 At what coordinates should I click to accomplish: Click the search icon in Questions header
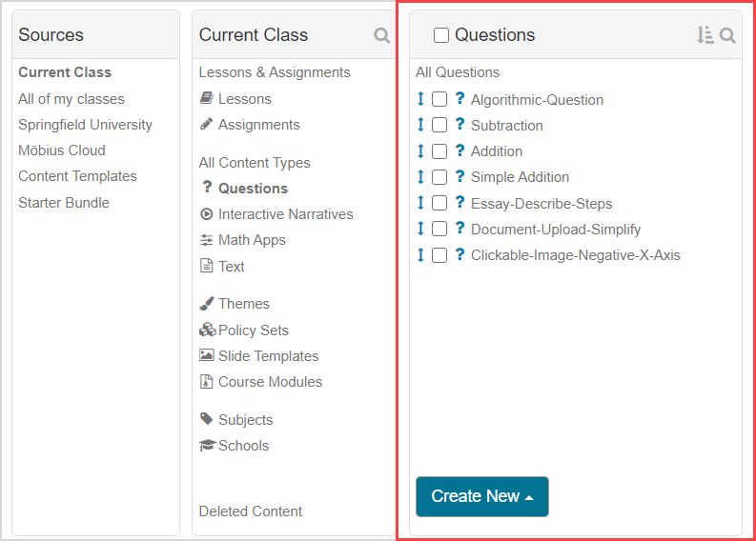tap(727, 36)
